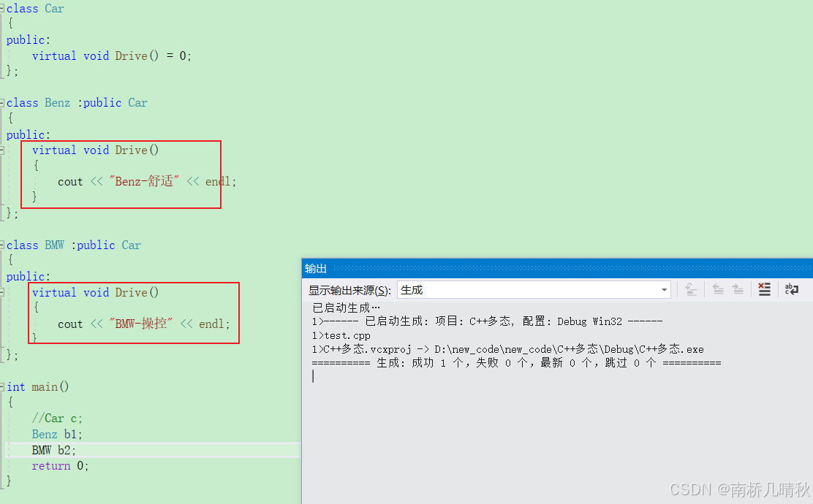813x504 pixels.
Task: Click the "BMW-操控" string literal
Action: pos(141,324)
